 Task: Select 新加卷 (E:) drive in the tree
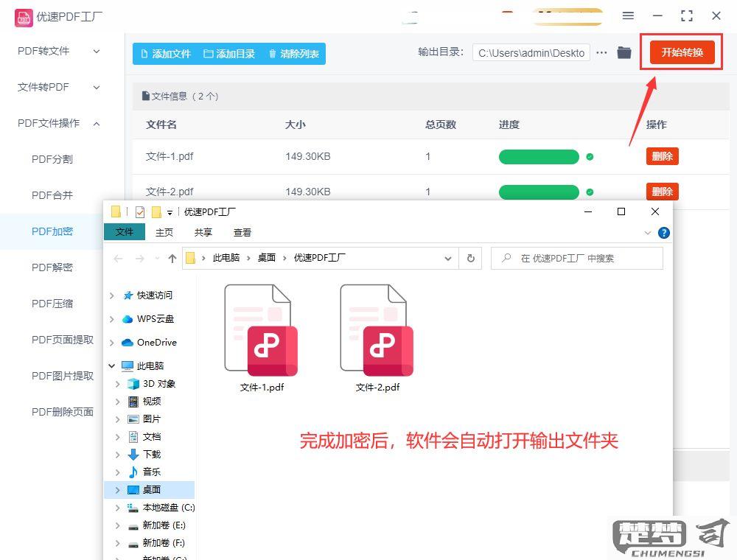[164, 525]
